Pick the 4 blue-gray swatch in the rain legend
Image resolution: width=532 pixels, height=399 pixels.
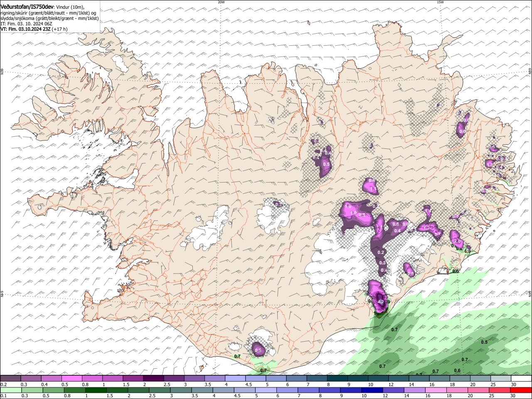[223, 390]
